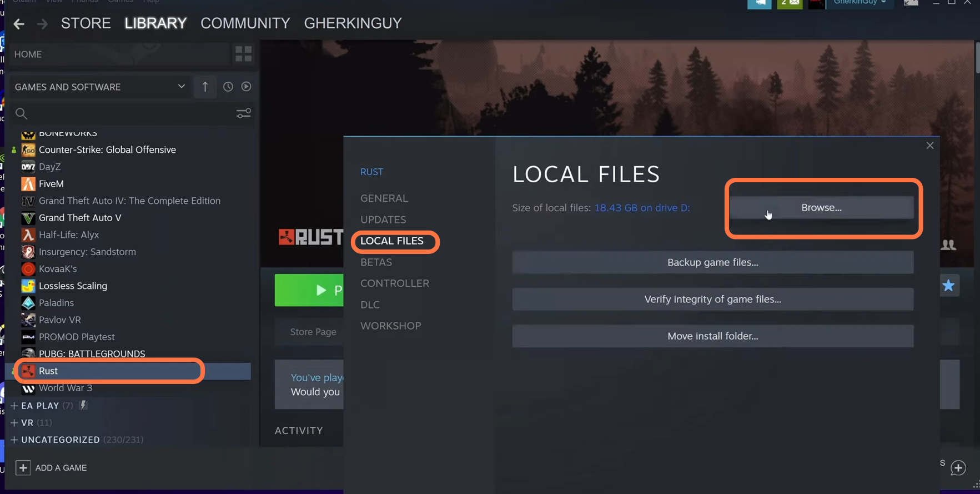This screenshot has width=980, height=494.
Task: Select PROMOD Playtest entry
Action: (x=77, y=337)
